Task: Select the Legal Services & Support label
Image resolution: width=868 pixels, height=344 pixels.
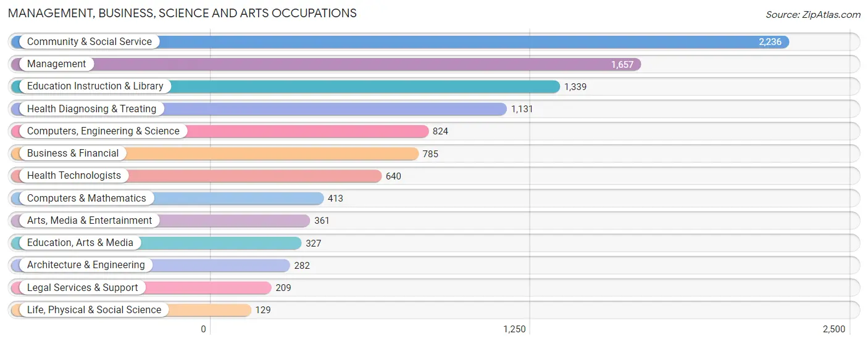Action: tap(83, 288)
